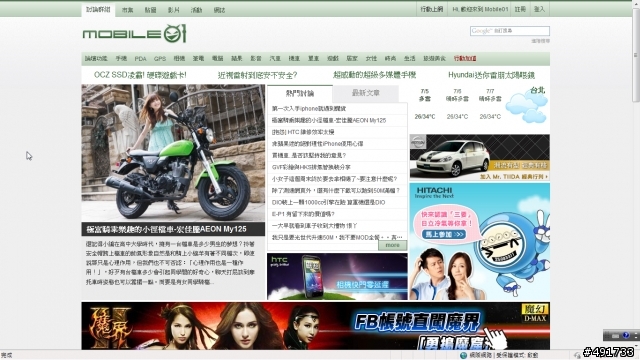640x360 pixels.
Task: Open the 超感動的超級多媒體手機 headline link
Action: click(x=374, y=75)
